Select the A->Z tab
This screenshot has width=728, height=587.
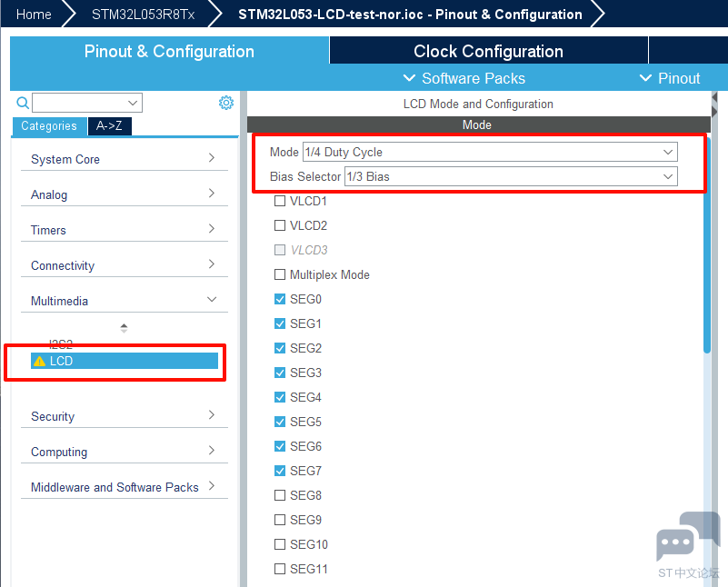pos(110,126)
